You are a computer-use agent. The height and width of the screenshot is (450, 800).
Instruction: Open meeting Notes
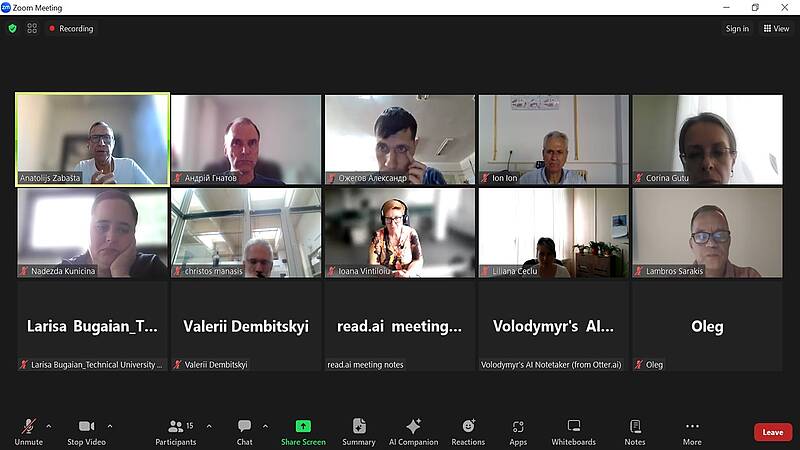(635, 432)
